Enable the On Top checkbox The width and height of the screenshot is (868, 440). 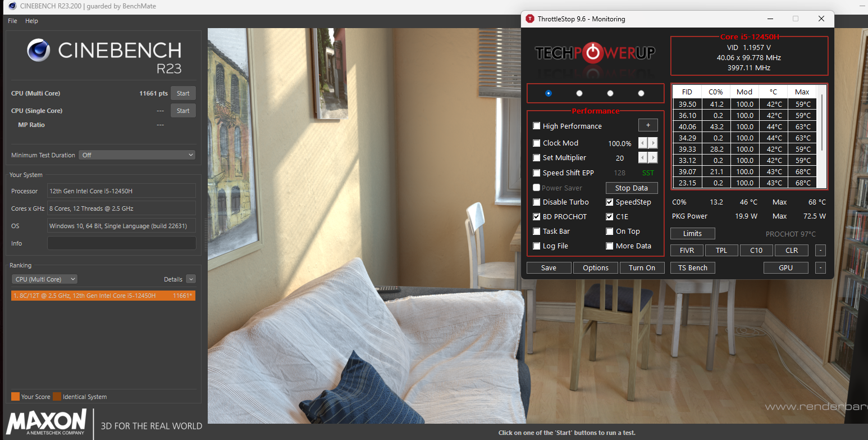pyautogui.click(x=610, y=231)
